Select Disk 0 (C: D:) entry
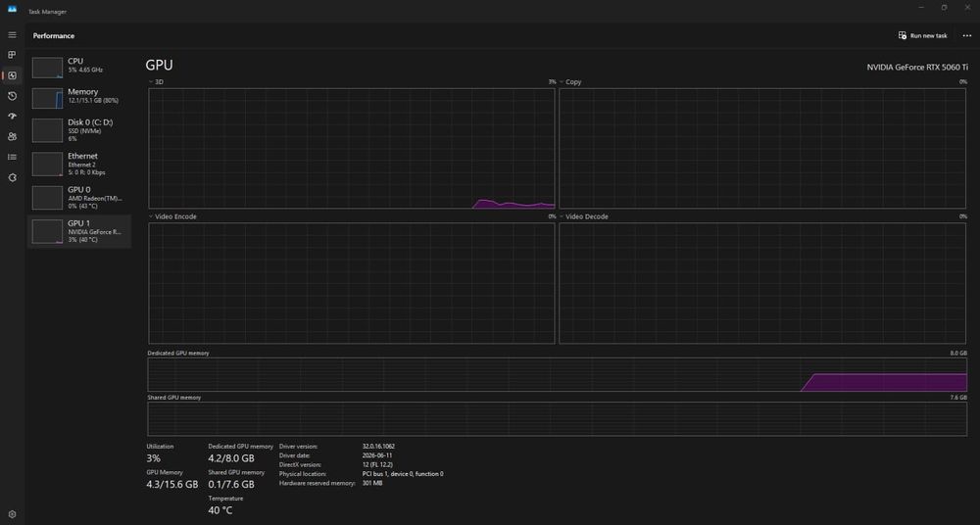Image resolution: width=980 pixels, height=525 pixels. tap(78, 130)
